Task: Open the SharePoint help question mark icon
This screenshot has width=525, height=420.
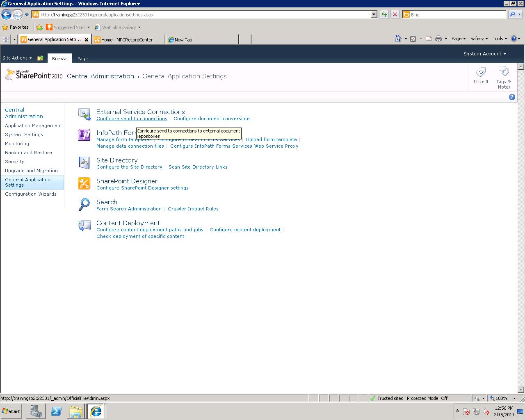Action: (512, 97)
